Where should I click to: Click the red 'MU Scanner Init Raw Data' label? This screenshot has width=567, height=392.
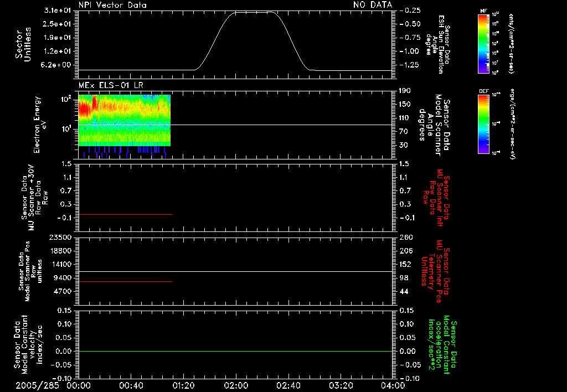pyautogui.click(x=436, y=198)
